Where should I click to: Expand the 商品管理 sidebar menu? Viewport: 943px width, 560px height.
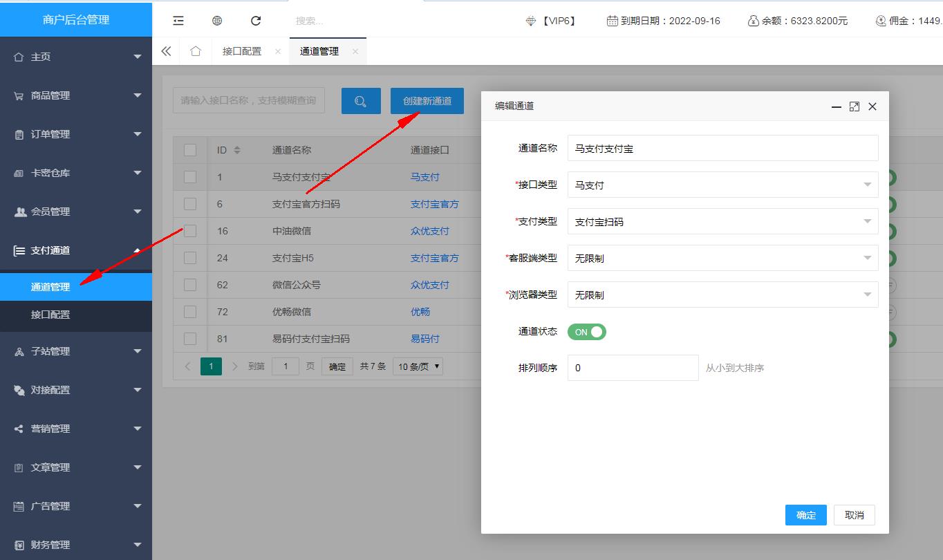click(x=76, y=95)
